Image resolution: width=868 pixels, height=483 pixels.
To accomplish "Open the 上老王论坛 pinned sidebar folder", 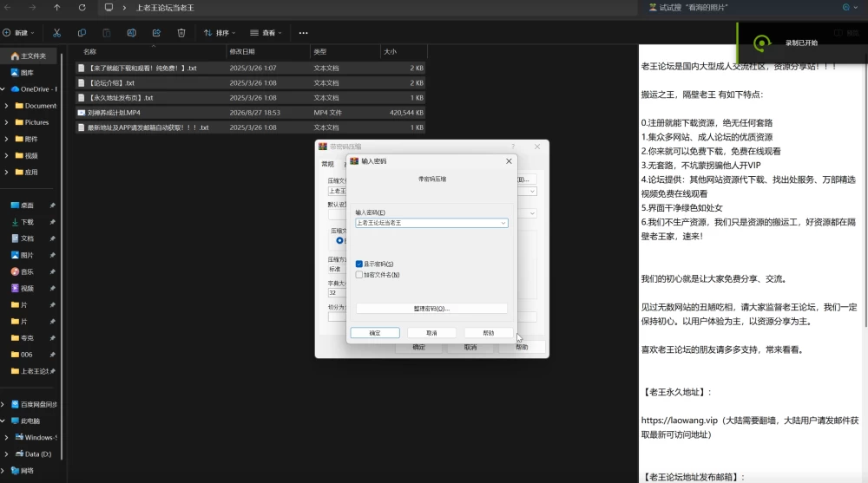I will pos(33,371).
